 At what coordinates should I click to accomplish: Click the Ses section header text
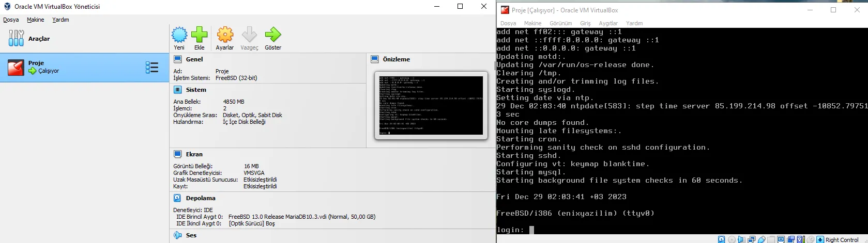coord(191,235)
